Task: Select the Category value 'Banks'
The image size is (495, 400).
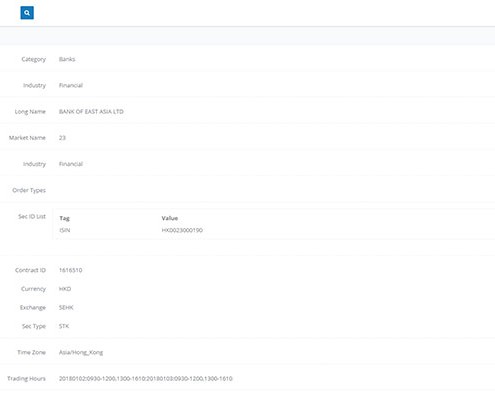Action: coord(67,59)
